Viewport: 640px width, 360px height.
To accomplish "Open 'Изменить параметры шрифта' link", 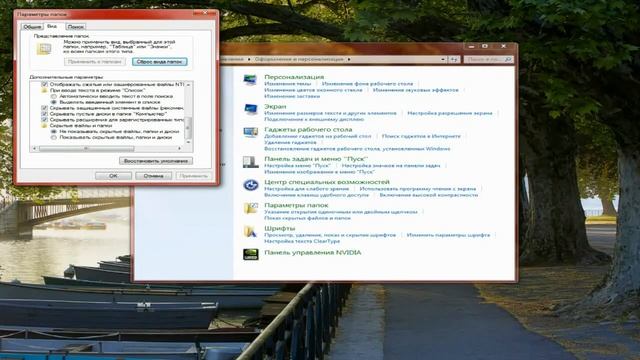I will [448, 235].
